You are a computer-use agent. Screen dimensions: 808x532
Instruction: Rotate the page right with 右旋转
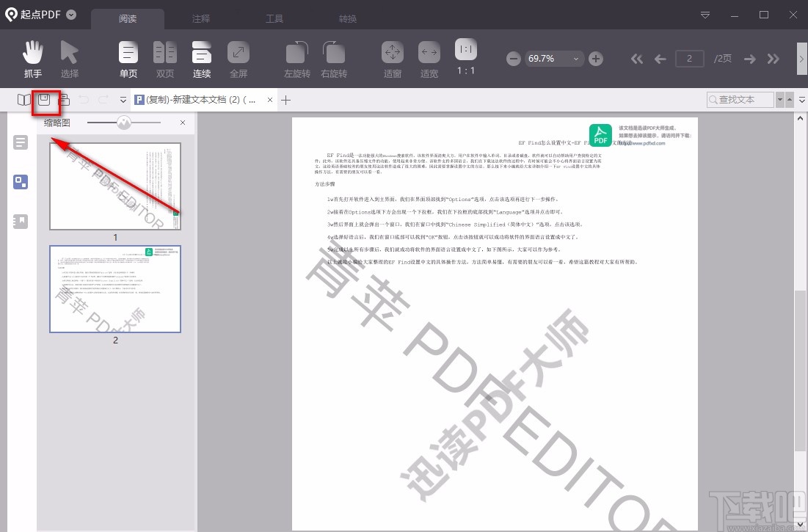334,59
